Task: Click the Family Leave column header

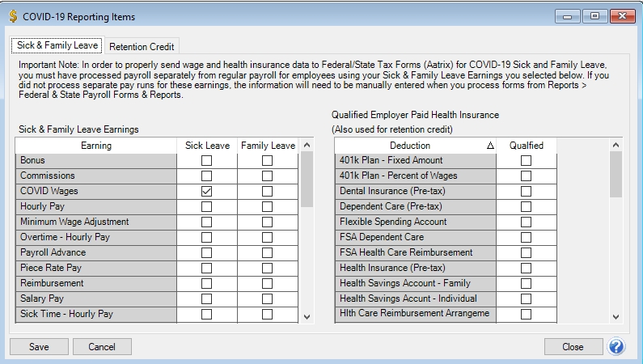Action: pos(268,146)
